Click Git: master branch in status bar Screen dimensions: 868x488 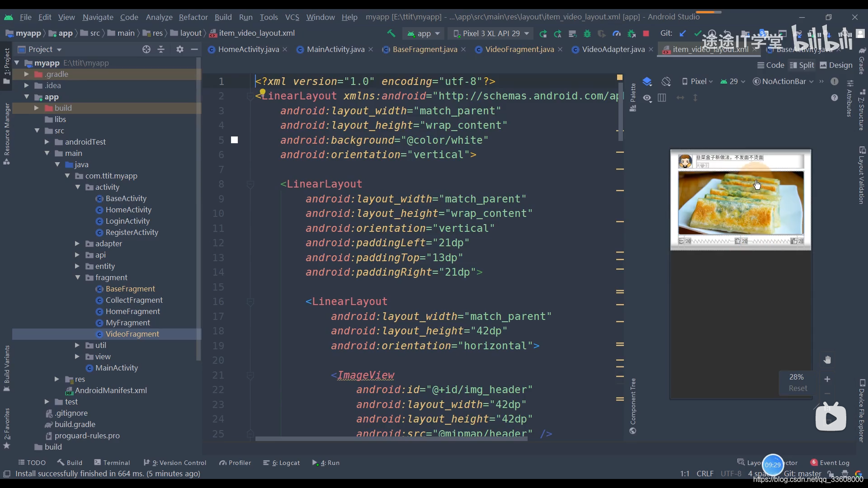click(x=802, y=474)
